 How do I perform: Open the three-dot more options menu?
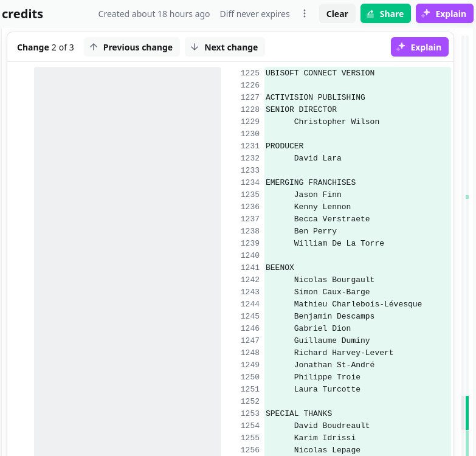pyautogui.click(x=305, y=13)
